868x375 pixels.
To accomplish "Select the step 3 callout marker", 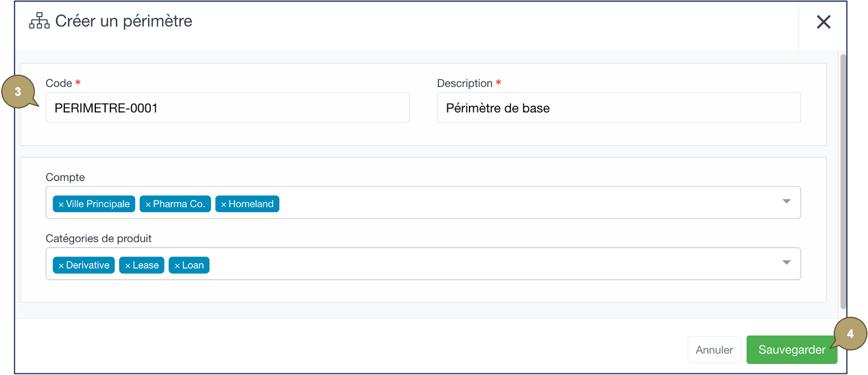I will click(x=18, y=92).
